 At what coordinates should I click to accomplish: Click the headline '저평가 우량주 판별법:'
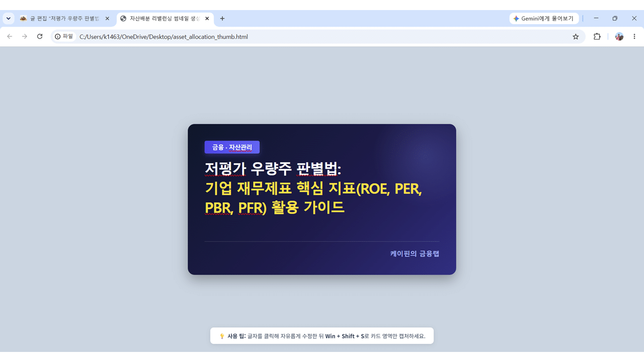point(273,168)
